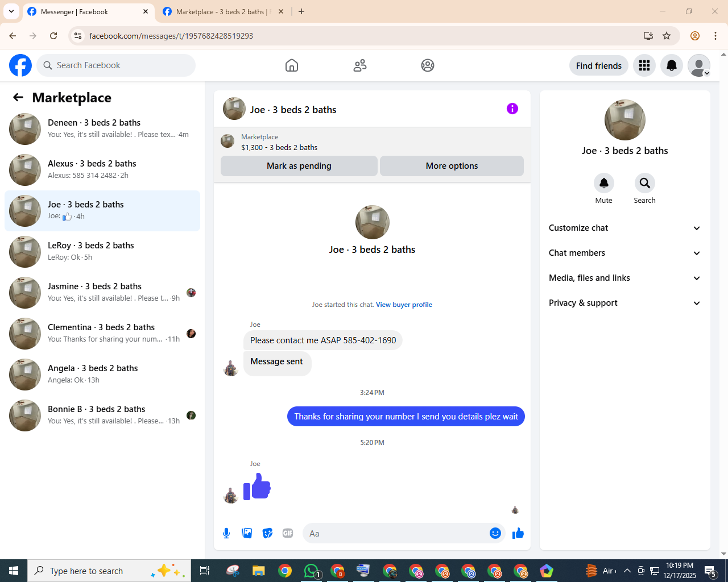The width and height of the screenshot is (728, 582).
Task: Send a voice clip with the microphone icon
Action: coord(226,533)
